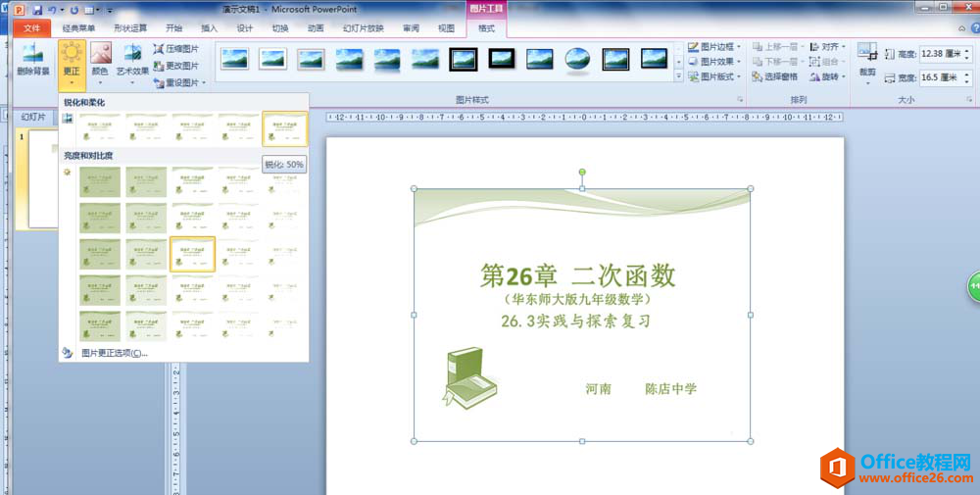Click the Remove Background (删除背景) icon

(x=32, y=53)
